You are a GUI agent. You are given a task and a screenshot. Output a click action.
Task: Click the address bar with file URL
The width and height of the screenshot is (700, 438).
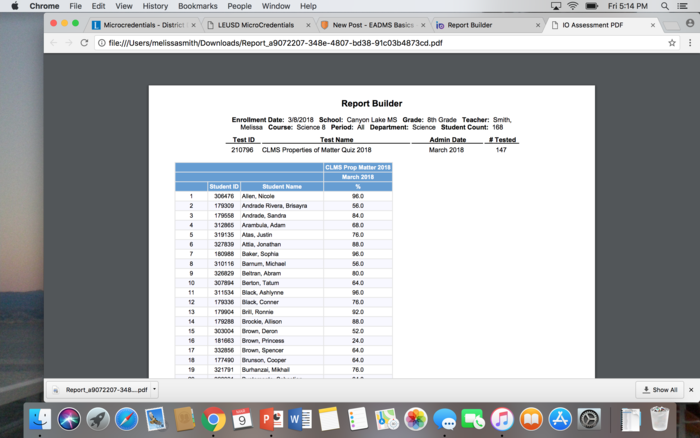click(x=350, y=43)
